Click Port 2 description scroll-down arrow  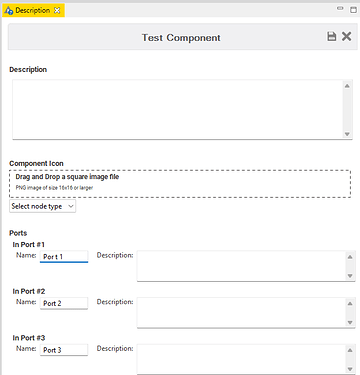coord(350,322)
